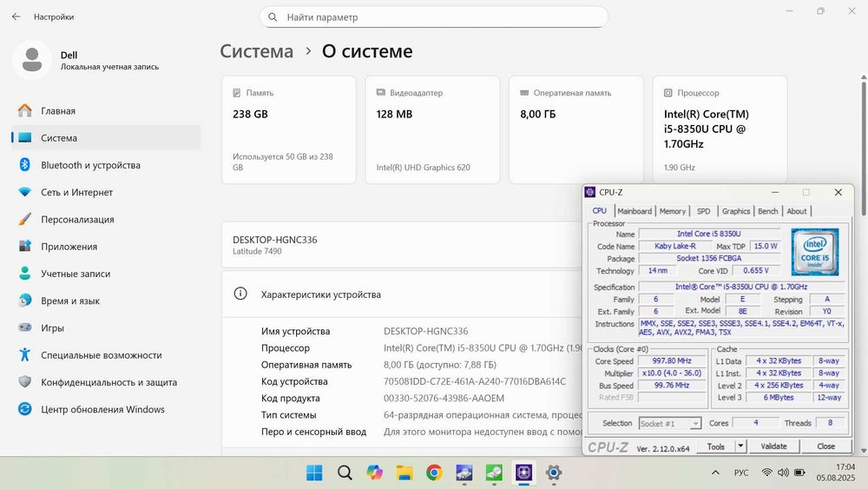Switch to Graphics tab in CPU-Z
The width and height of the screenshot is (868, 489).
click(x=736, y=211)
